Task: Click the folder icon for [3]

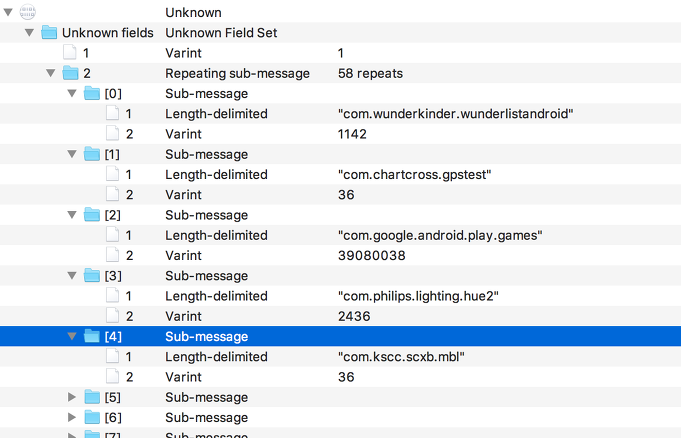Action: click(92, 275)
